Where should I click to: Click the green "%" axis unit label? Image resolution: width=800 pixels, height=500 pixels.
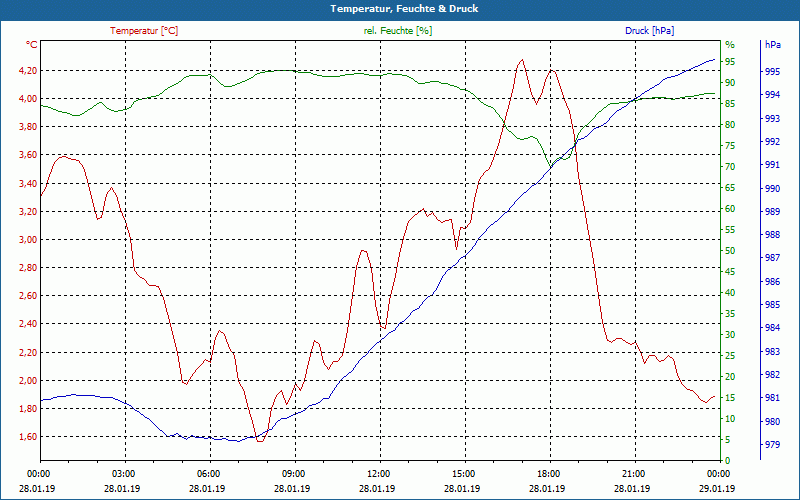(730, 45)
